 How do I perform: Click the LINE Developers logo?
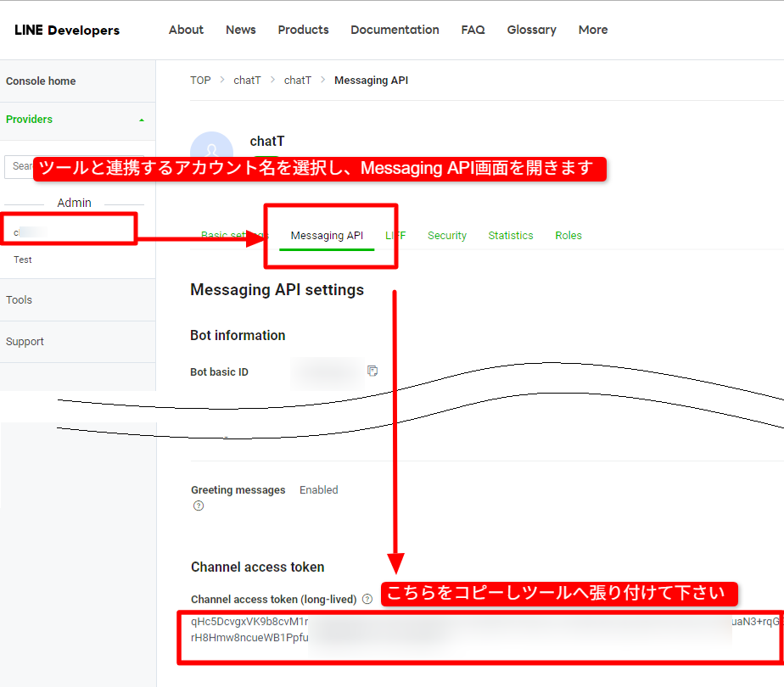(67, 30)
